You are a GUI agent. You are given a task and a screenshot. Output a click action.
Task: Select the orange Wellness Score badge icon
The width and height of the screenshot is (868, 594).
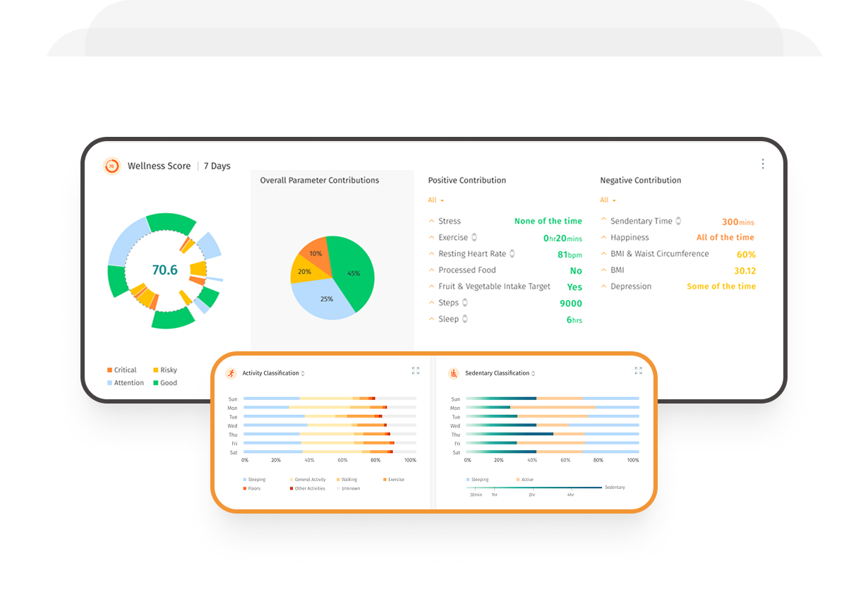[x=111, y=165]
